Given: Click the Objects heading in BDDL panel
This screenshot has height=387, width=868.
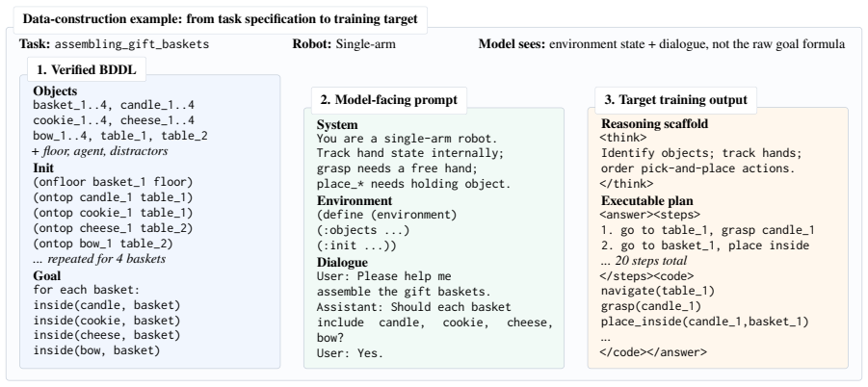Looking at the screenshot, I should [55, 91].
